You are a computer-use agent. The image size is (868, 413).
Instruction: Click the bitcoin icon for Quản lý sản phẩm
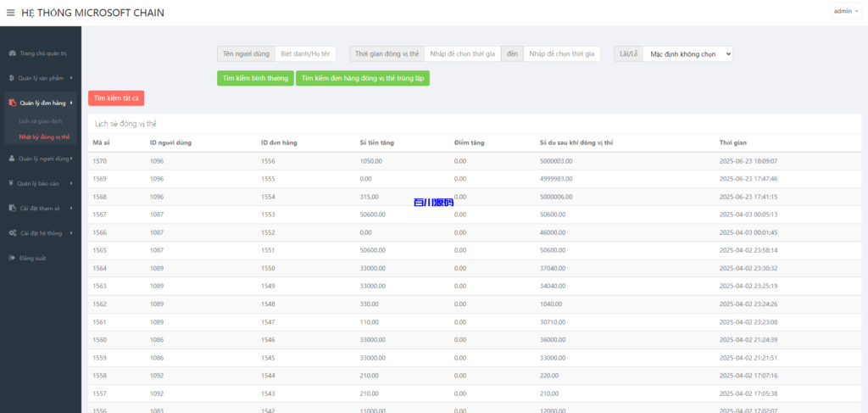(12, 78)
